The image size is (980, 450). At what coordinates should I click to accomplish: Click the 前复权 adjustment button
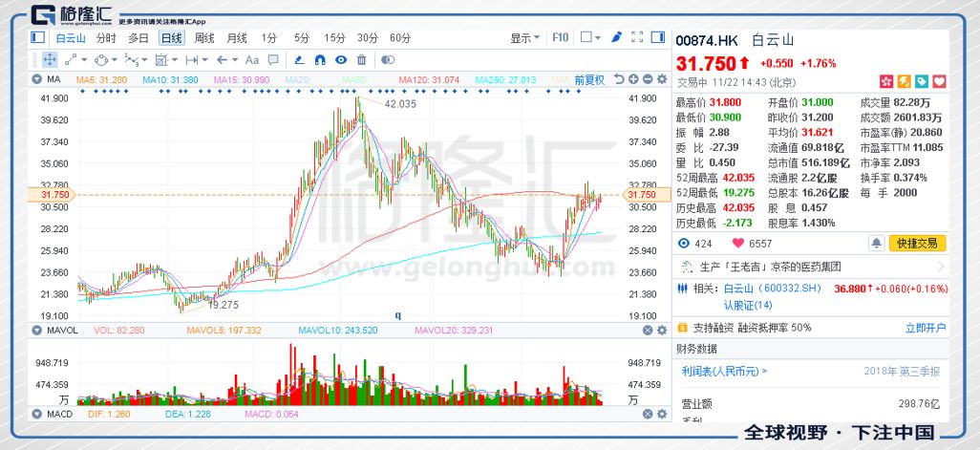[x=589, y=79]
